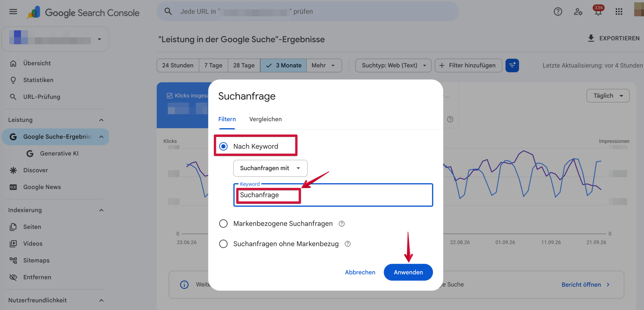
Task: Open the Täglich interval dropdown
Action: point(608,96)
